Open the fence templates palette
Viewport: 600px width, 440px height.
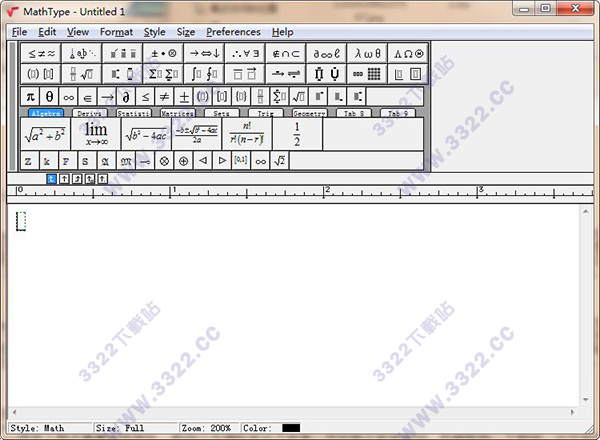pos(41,74)
